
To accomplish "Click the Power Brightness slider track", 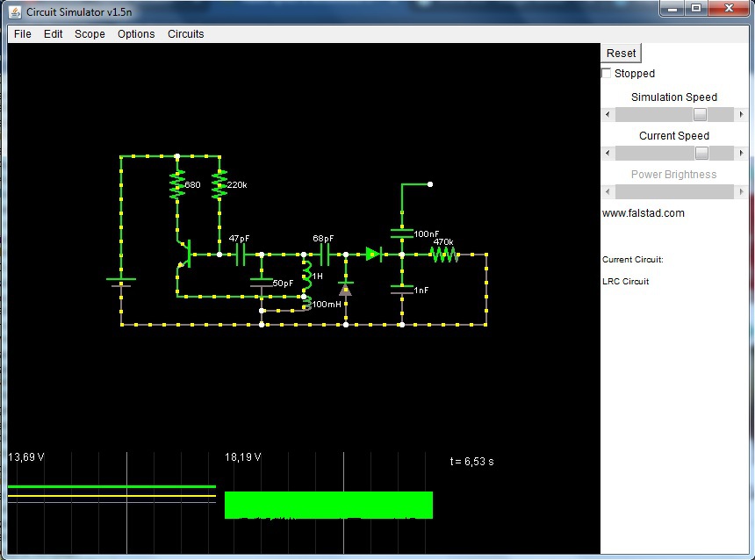I will [674, 191].
